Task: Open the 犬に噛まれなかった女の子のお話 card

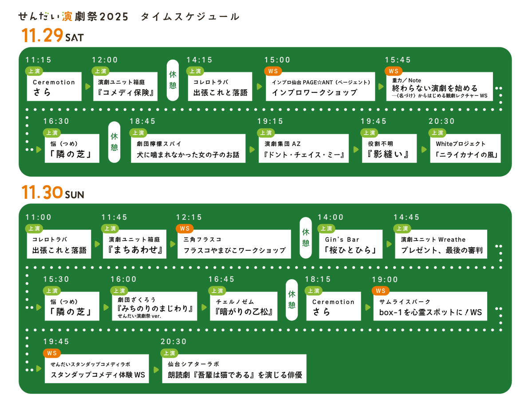Action: click(x=188, y=148)
